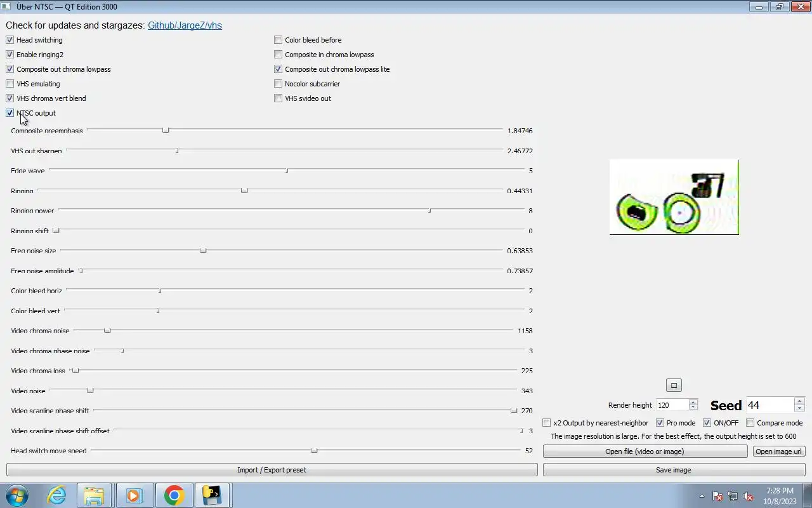Screen dimensions: 812x508
Task: Click the small square preview button above Render height
Action: click(674, 385)
